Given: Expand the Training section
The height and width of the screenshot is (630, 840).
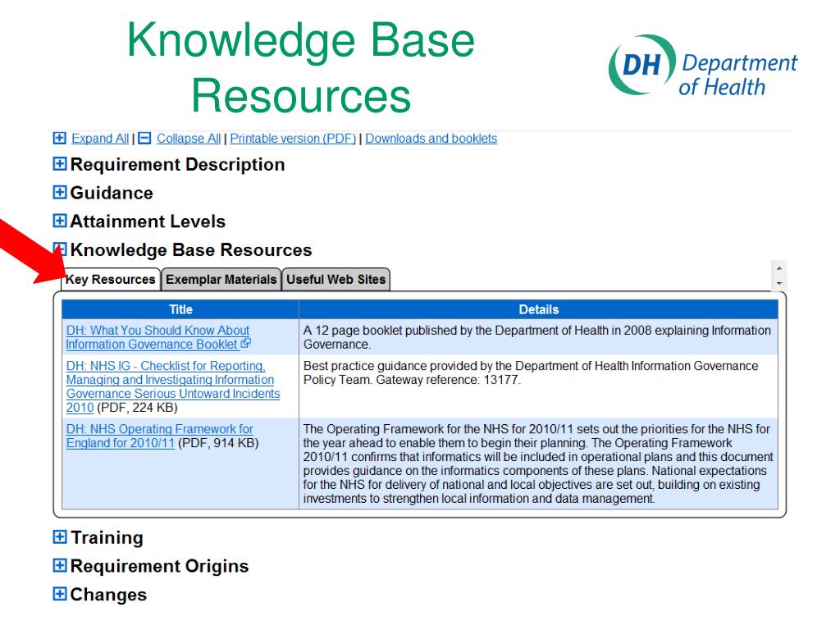Looking at the screenshot, I should 60,536.
